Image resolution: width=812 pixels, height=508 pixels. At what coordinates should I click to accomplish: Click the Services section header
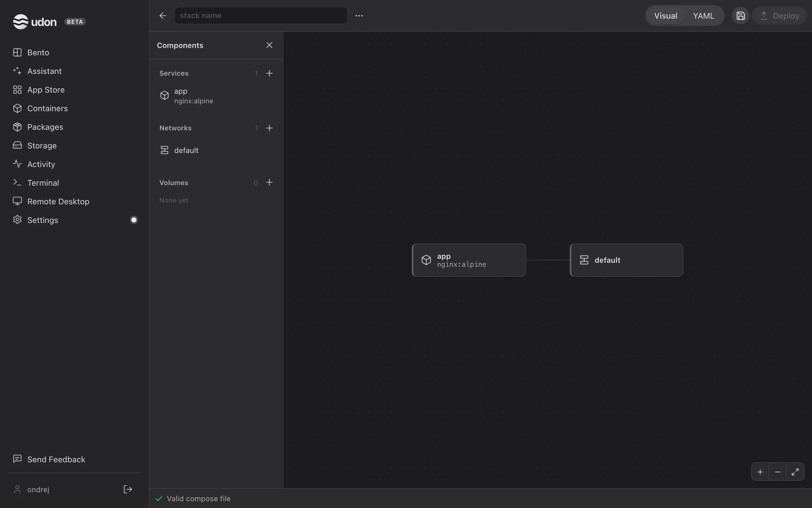coord(174,73)
